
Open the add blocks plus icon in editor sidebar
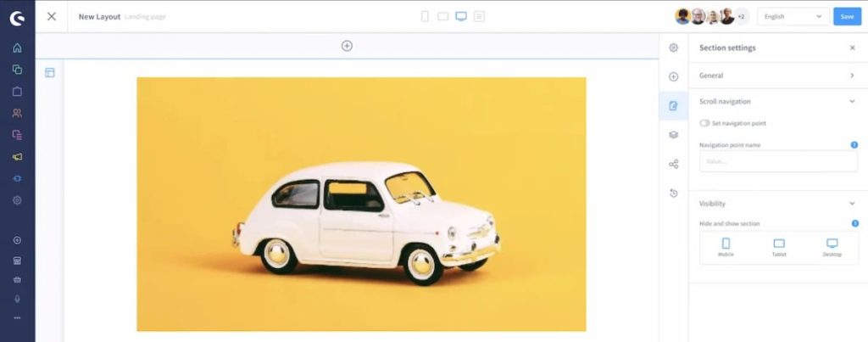(673, 76)
